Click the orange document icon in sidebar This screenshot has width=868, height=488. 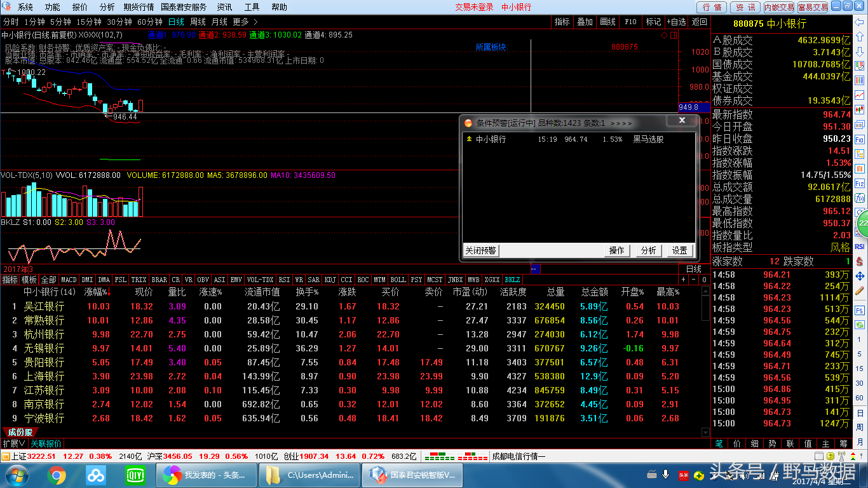(x=859, y=169)
